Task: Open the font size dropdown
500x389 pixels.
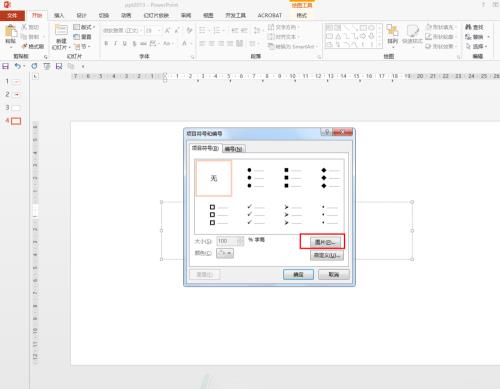Action: 159,31
